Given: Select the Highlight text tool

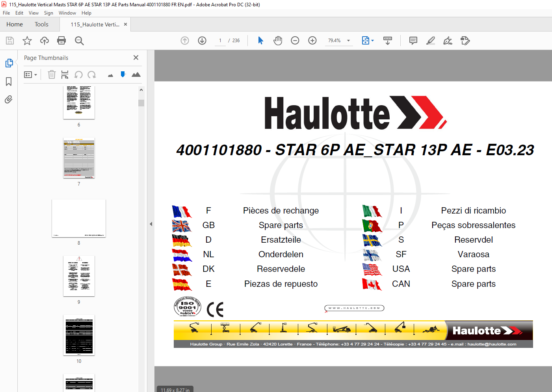Looking at the screenshot, I should [431, 41].
